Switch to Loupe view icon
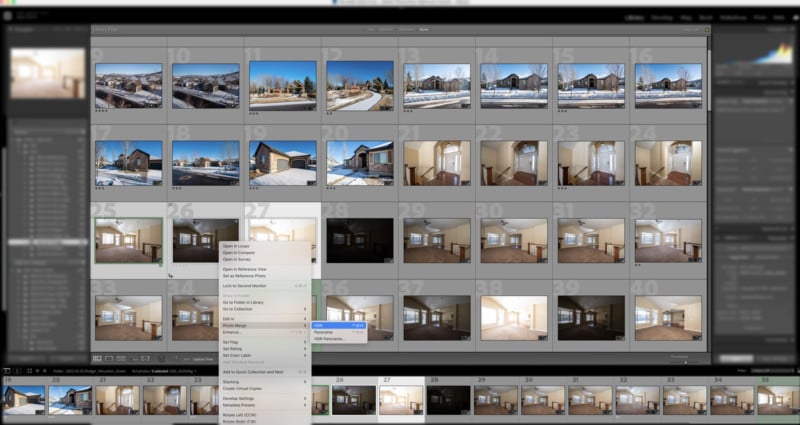 [109, 357]
